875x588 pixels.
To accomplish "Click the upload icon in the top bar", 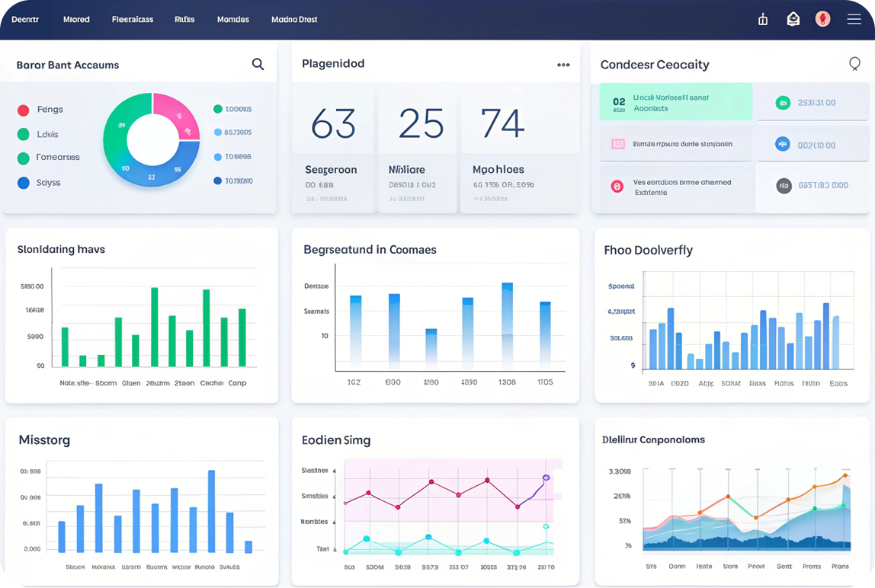I will [763, 19].
